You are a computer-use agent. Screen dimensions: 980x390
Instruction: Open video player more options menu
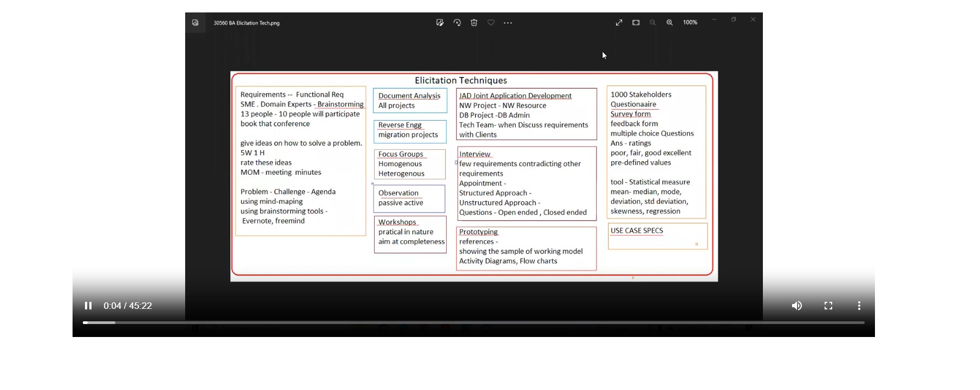(x=859, y=306)
